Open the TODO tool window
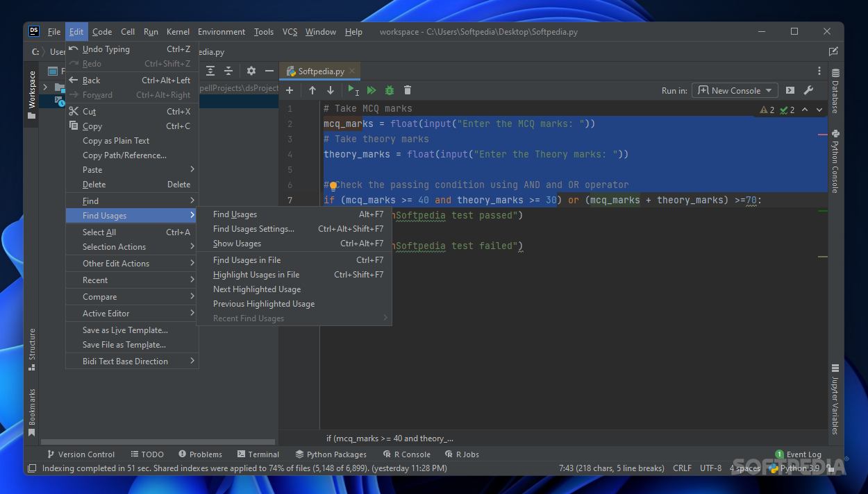The image size is (868, 494). pos(147,454)
